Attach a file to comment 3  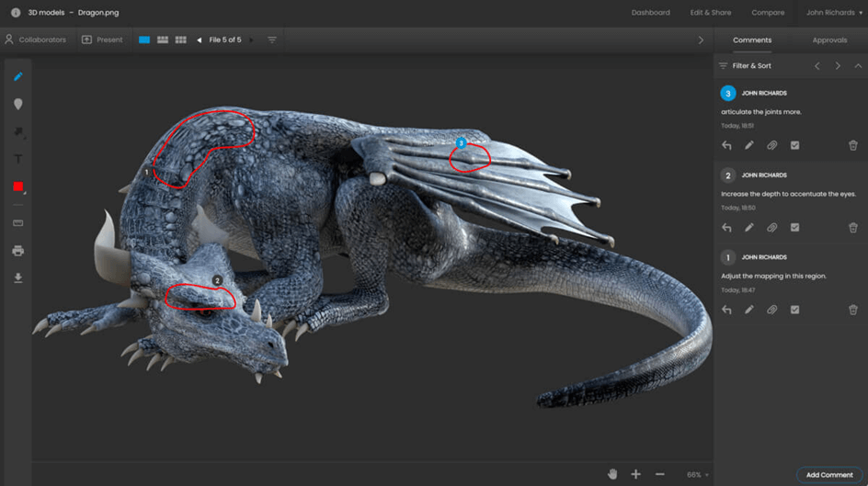pyautogui.click(x=771, y=145)
